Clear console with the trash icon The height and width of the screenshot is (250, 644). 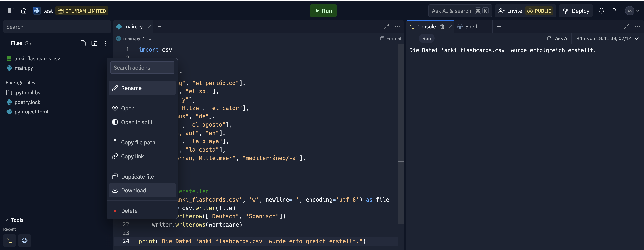(442, 27)
